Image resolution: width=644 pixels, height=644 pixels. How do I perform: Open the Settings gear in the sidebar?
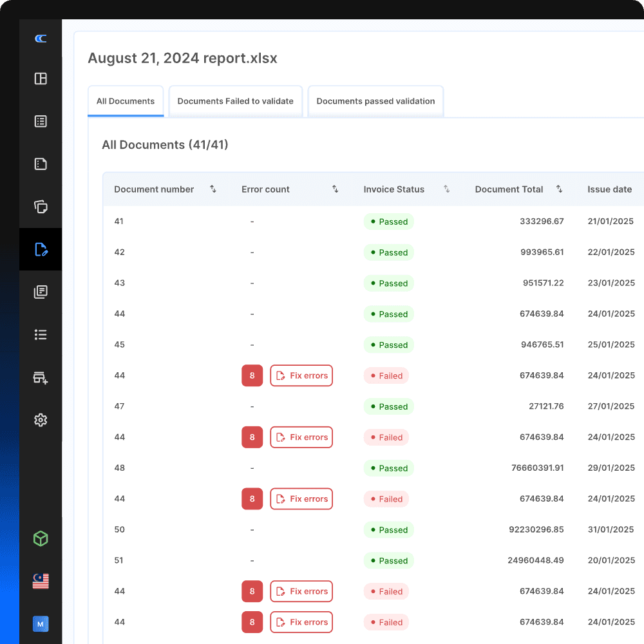pyautogui.click(x=41, y=420)
